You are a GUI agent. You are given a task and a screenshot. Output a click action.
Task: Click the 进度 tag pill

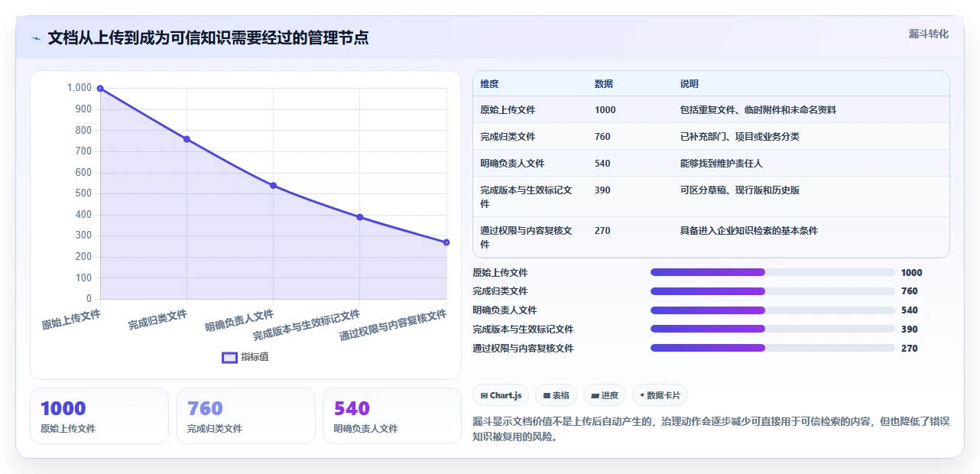(604, 395)
